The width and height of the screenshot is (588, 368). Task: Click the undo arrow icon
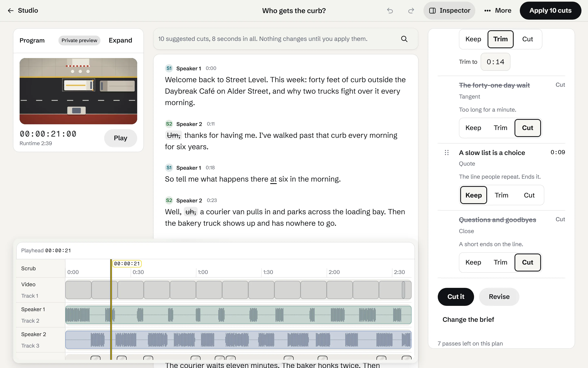point(390,10)
